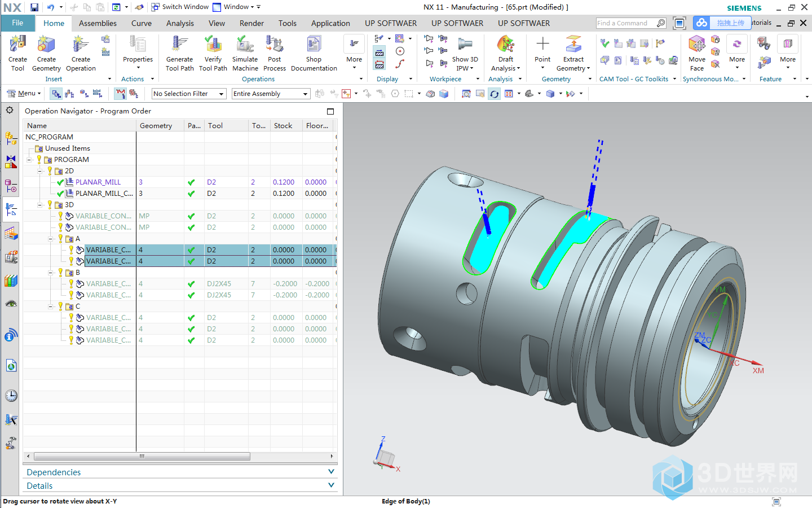The width and height of the screenshot is (812, 508).
Task: Click navigator horizontal scrollbar thumb
Action: click(142, 456)
